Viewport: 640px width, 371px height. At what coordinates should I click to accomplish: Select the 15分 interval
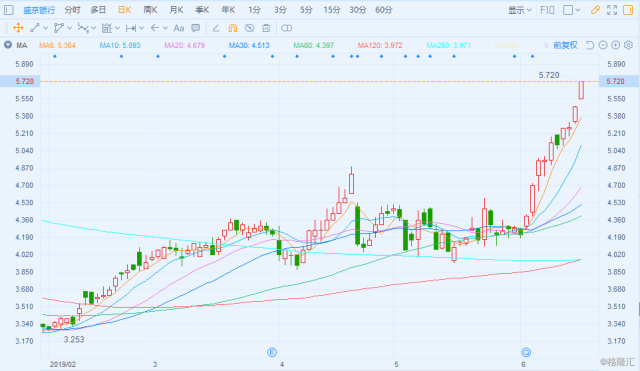click(332, 10)
